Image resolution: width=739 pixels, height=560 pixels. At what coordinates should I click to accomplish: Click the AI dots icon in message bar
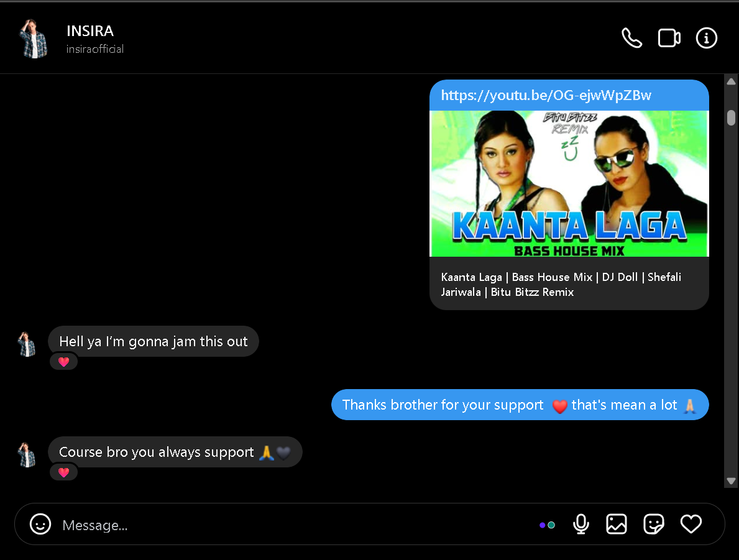pyautogui.click(x=547, y=525)
